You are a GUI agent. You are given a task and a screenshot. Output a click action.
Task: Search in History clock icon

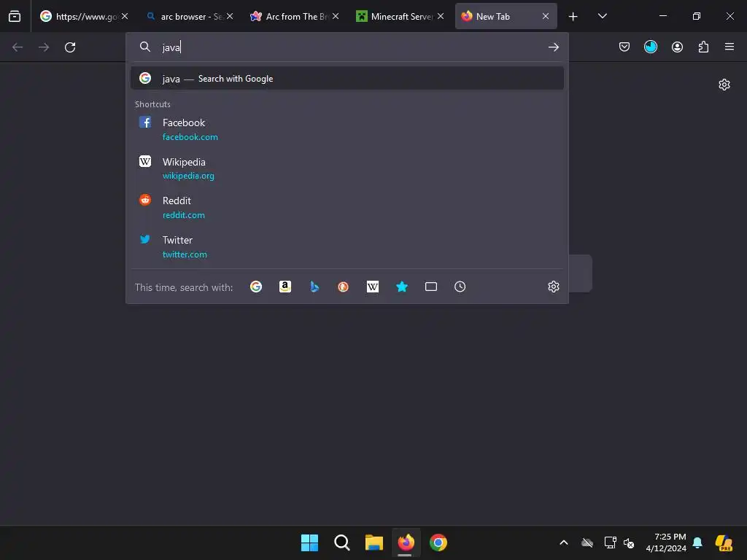(x=460, y=287)
